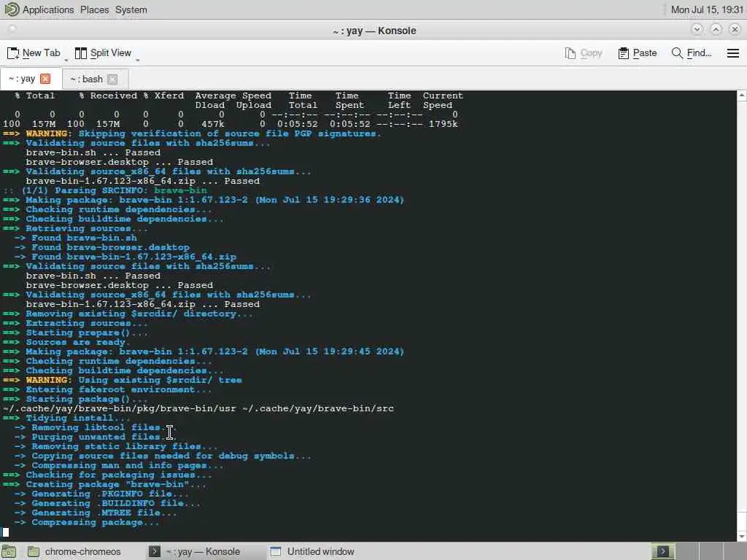
Task: Click the Find magnifier icon
Action: coord(676,52)
